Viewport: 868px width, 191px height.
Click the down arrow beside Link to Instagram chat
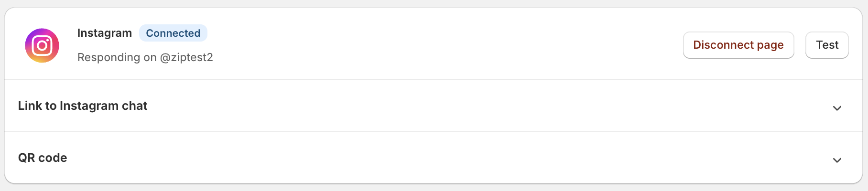837,108
